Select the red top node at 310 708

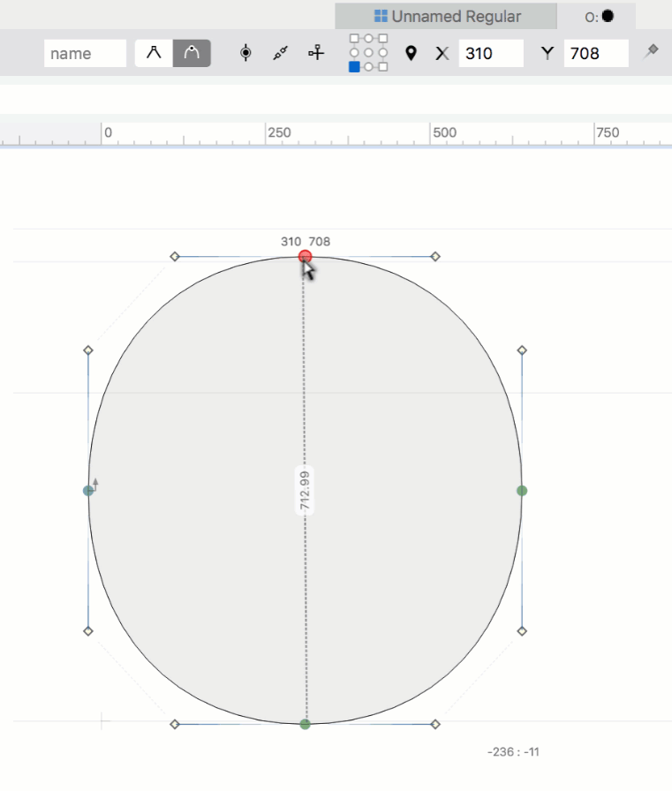(x=305, y=256)
